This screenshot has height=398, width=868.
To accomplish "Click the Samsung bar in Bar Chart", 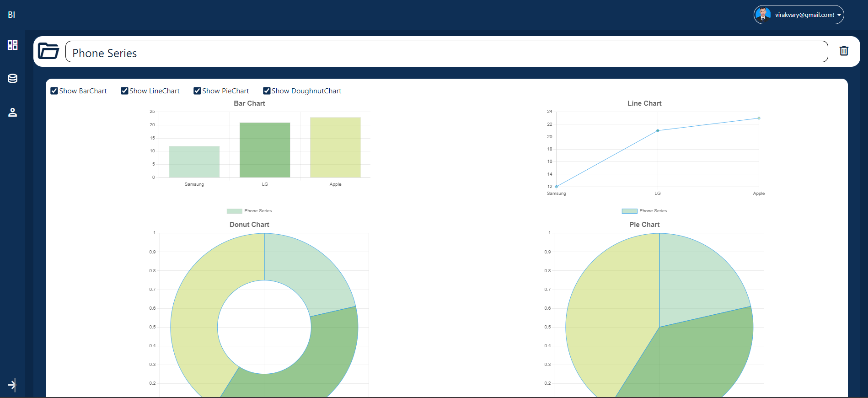I will click(194, 161).
